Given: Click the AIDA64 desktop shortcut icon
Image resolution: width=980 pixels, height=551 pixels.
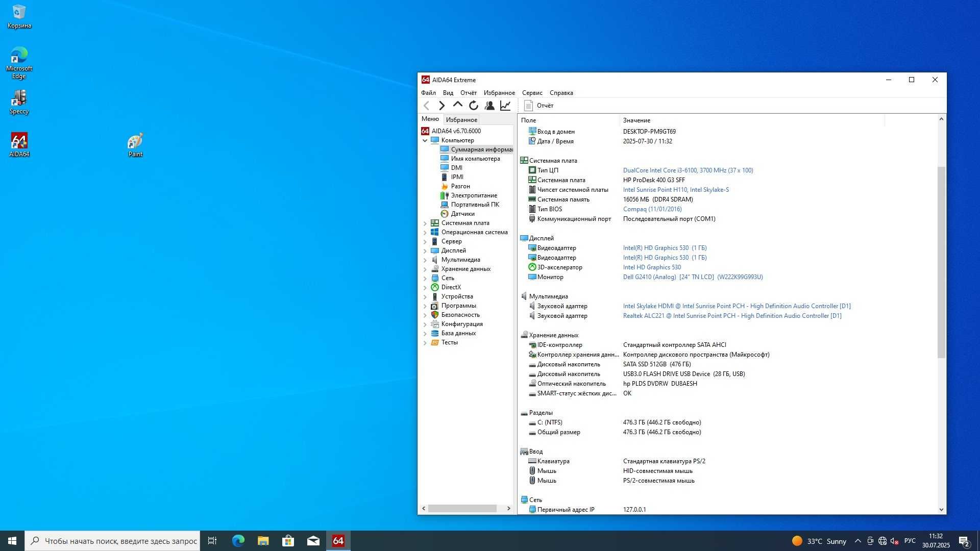Looking at the screenshot, I should [x=19, y=145].
